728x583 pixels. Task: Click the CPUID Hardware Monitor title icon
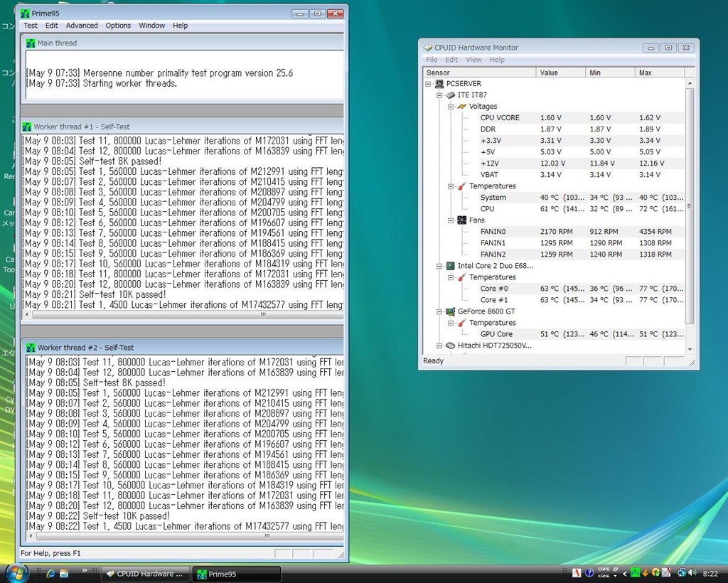click(427, 48)
